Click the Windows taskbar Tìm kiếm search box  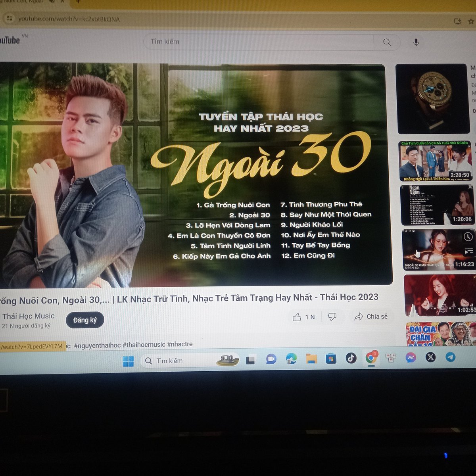pyautogui.click(x=190, y=361)
